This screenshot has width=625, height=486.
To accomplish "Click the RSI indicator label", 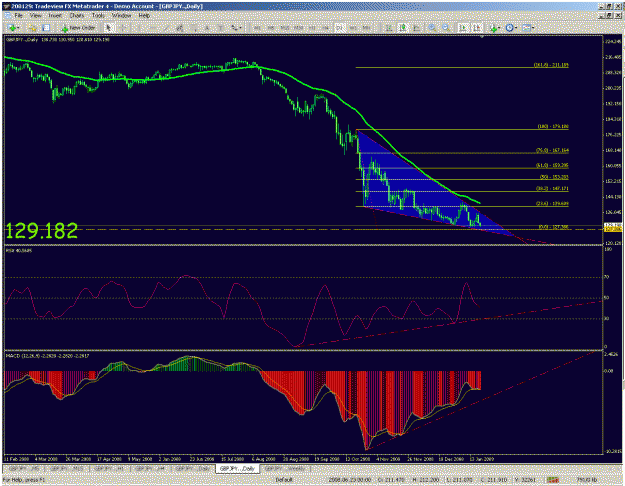I will (19, 250).
